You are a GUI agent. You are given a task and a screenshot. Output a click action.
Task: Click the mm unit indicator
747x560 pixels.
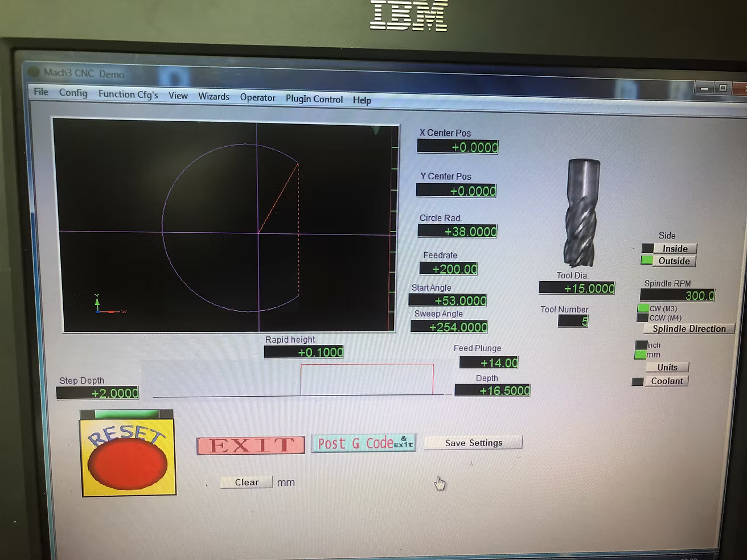tap(641, 355)
